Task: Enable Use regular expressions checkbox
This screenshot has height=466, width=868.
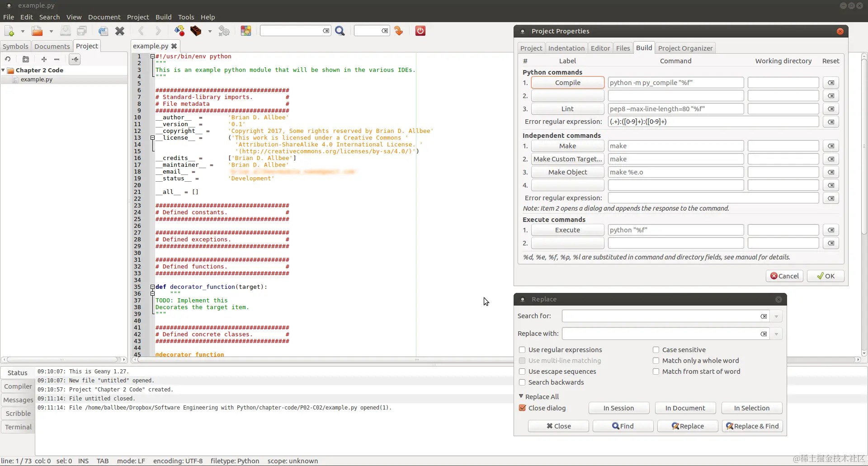Action: (x=522, y=350)
